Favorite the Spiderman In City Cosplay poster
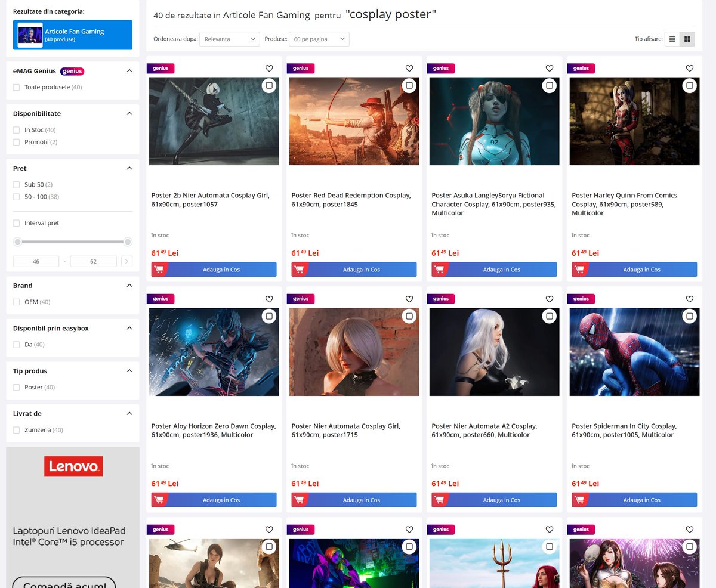This screenshot has height=588, width=716. pyautogui.click(x=690, y=299)
